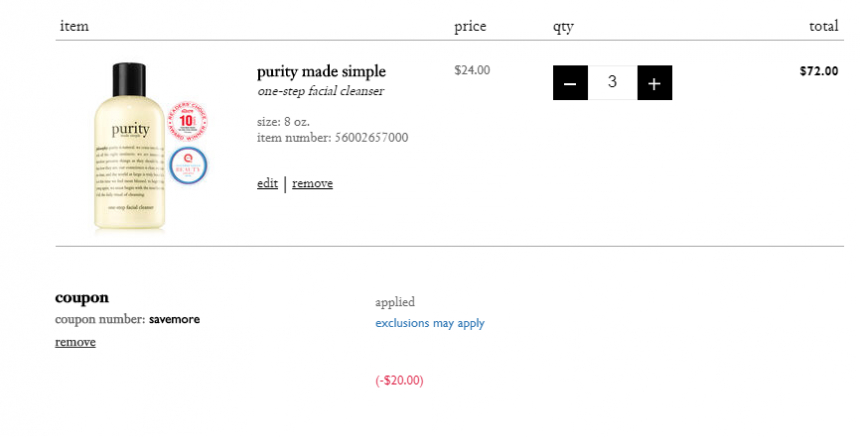This screenshot has height=437, width=860.
Task: Open the edit link for the cleanser
Action: coord(267,183)
